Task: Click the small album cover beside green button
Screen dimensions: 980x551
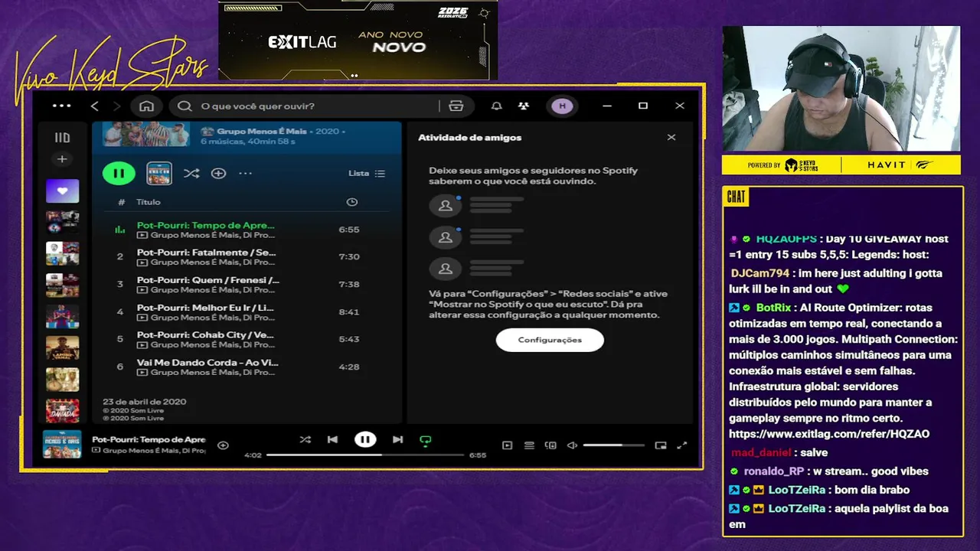Action: (159, 174)
